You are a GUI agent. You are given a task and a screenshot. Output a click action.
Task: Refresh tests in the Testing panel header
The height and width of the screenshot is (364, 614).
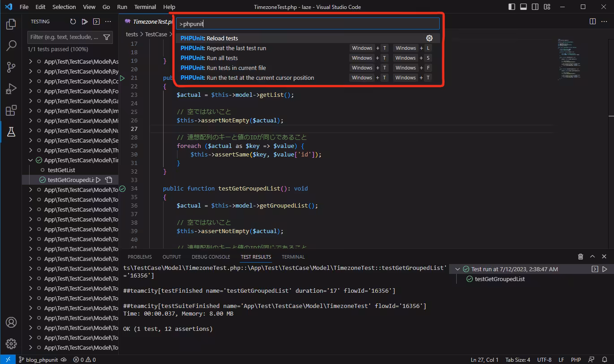coord(73,22)
